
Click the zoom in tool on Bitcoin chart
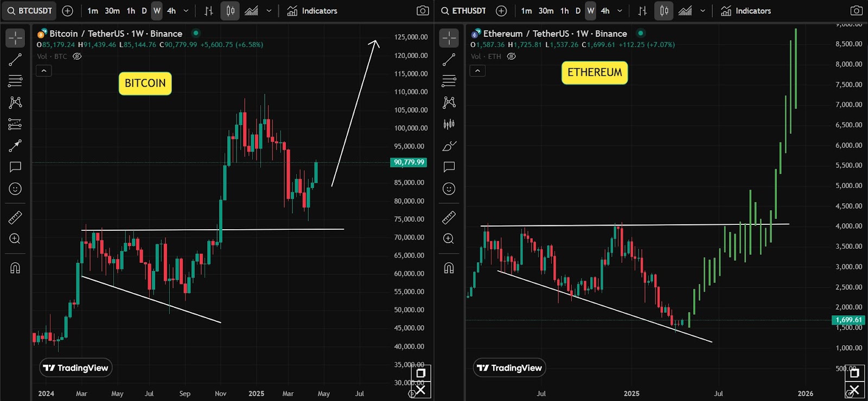tap(15, 239)
